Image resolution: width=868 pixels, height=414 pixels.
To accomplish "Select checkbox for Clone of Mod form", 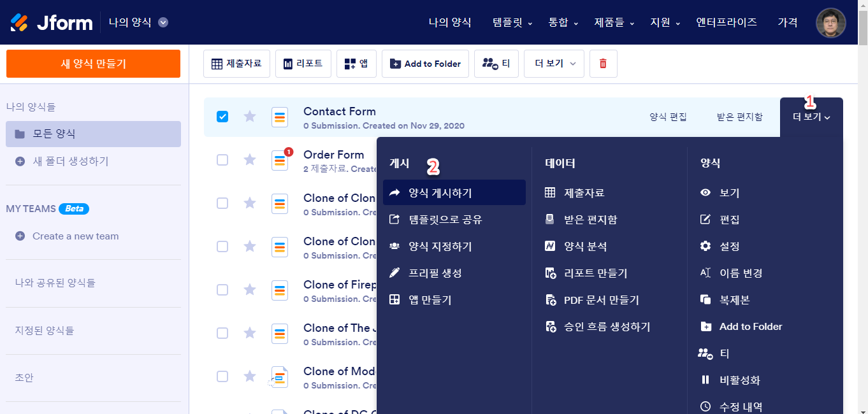I will pos(222,376).
